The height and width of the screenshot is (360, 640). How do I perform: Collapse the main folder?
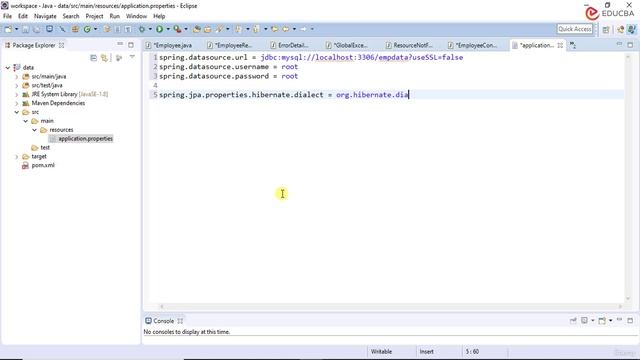pos(26,121)
